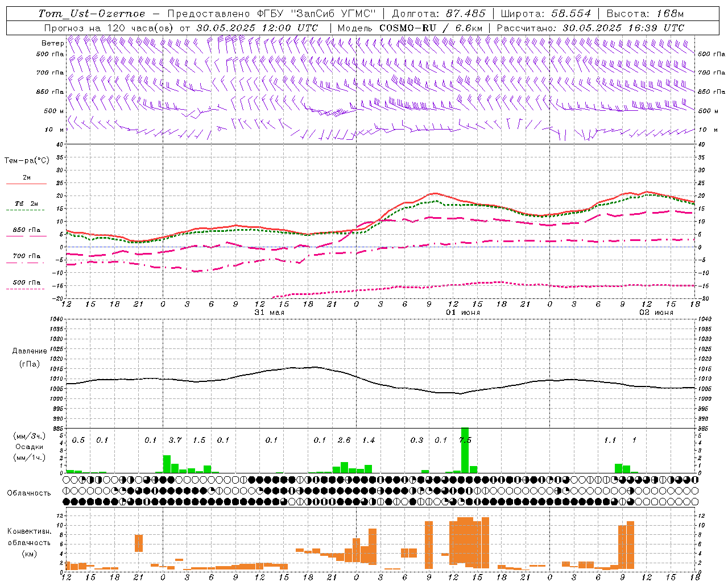Click the Тем-ра(°C) temperature panel label
728x582 pixels.
point(27,161)
